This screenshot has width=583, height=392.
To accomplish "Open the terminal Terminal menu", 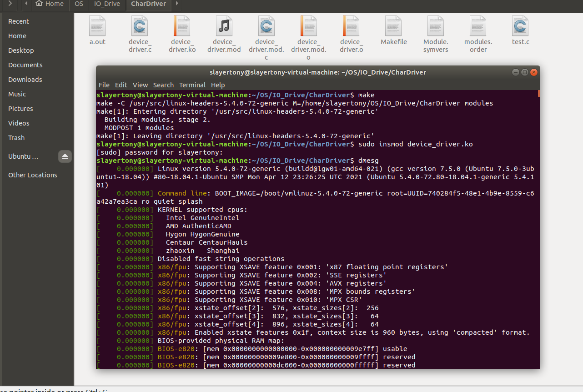I will (x=192, y=85).
